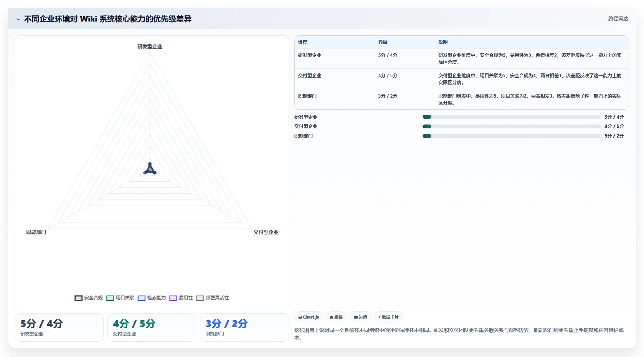644x357 pixels.
Task: Click the 路径雷达 label in header
Action: pos(618,18)
